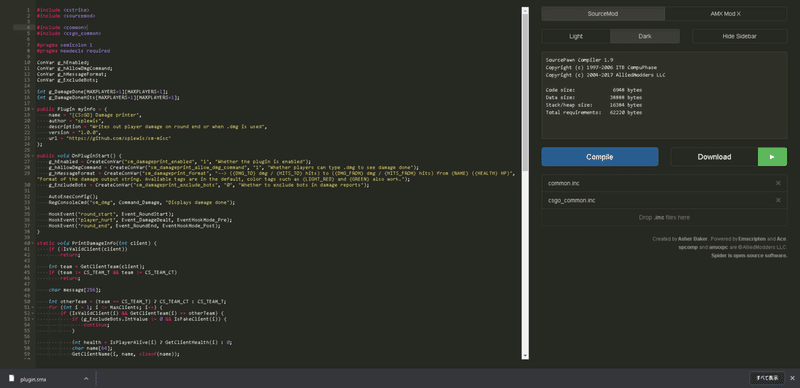Click the 'Total requirements: 62220 bytes' output line

594,112
